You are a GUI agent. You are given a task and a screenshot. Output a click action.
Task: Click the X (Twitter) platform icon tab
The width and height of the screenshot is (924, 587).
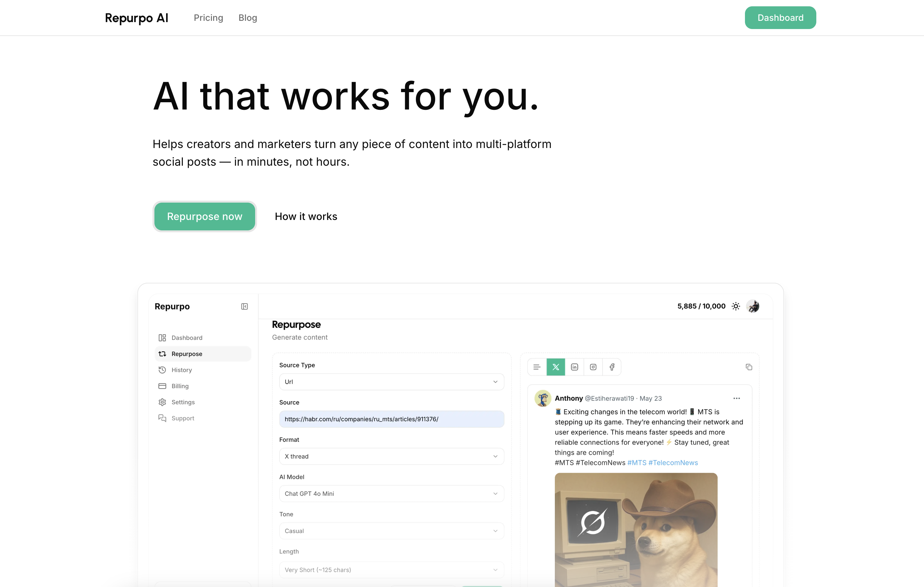click(555, 367)
